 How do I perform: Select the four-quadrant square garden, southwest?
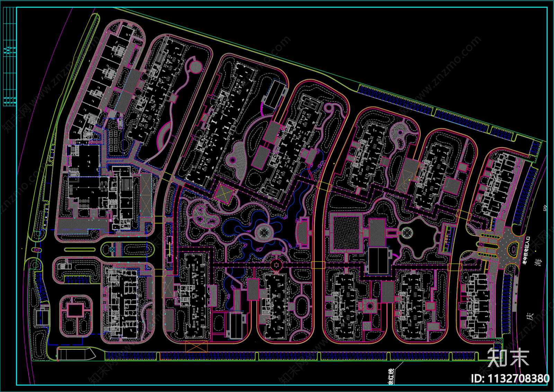pos(75,316)
